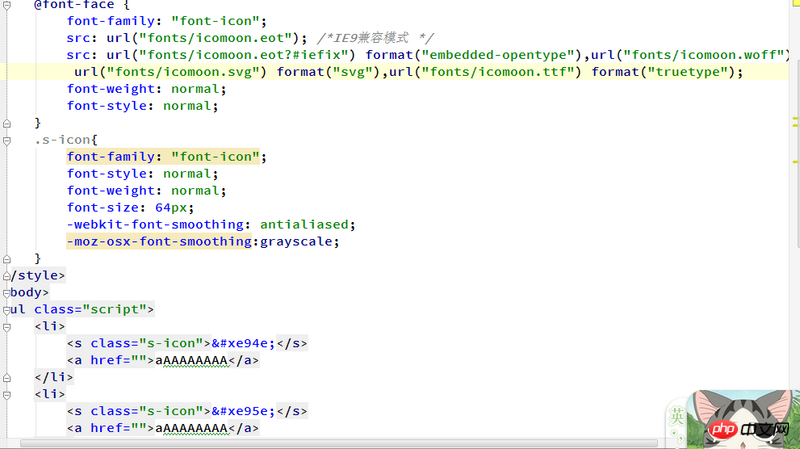Viewport: 800px width, 449px height.
Task: Click the &#xe95e; entity code
Action: click(243, 411)
